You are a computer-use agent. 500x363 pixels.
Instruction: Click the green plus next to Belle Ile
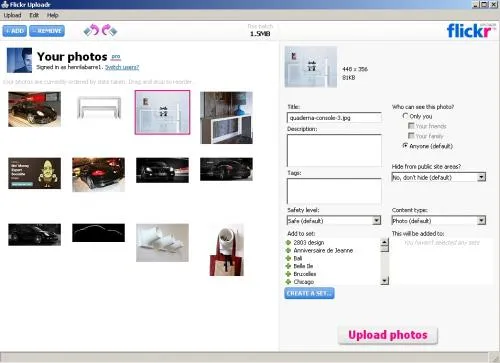(x=289, y=266)
